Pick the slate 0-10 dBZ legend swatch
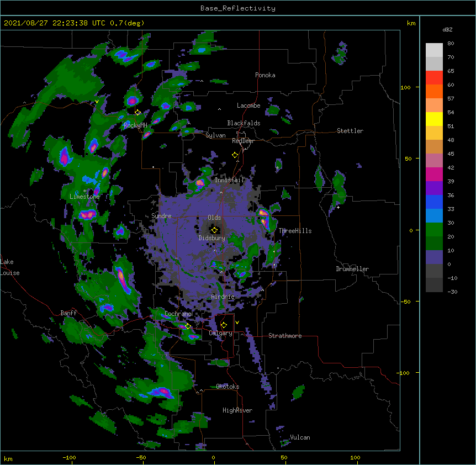 click(434, 257)
